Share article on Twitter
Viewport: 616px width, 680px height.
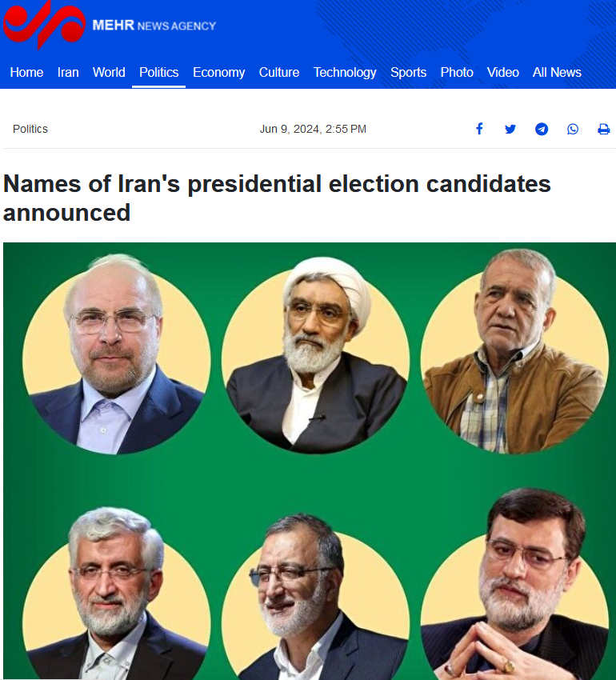(x=510, y=129)
